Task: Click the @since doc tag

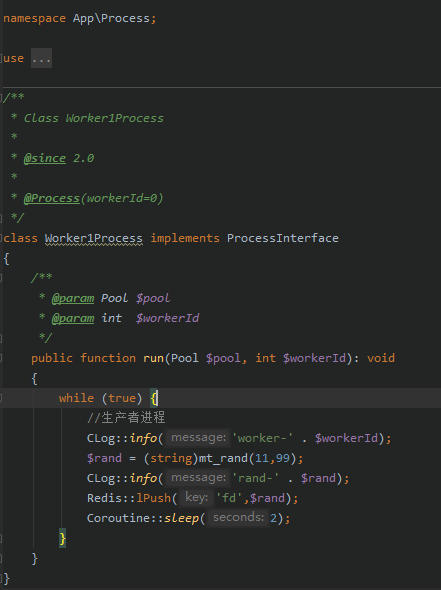Action: [x=45, y=158]
